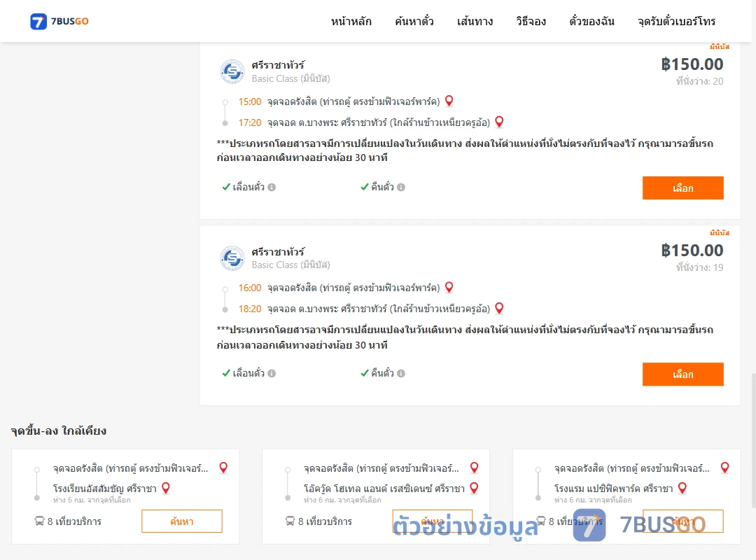Image resolution: width=756 pixels, height=560 pixels.
Task: Click green check beside คืนตั๋ว on 16:00 trip
Action: (x=365, y=373)
